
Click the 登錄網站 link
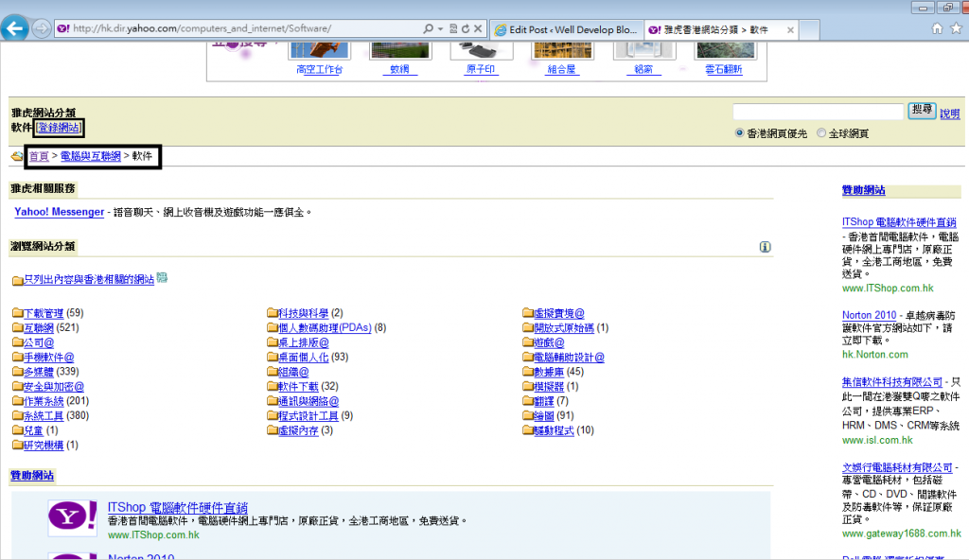58,128
